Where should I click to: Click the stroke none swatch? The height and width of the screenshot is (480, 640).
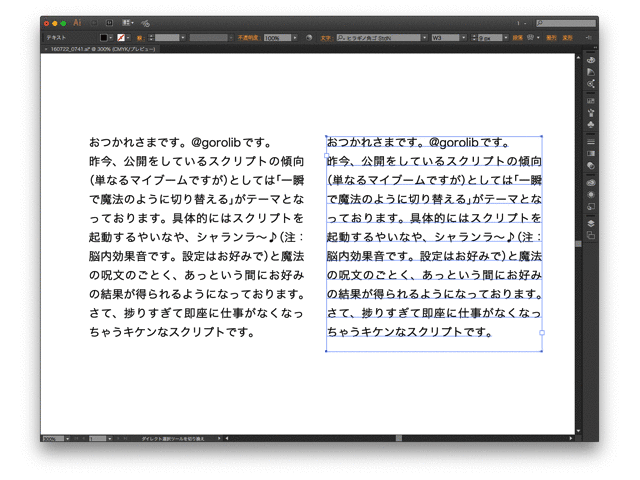(x=121, y=38)
